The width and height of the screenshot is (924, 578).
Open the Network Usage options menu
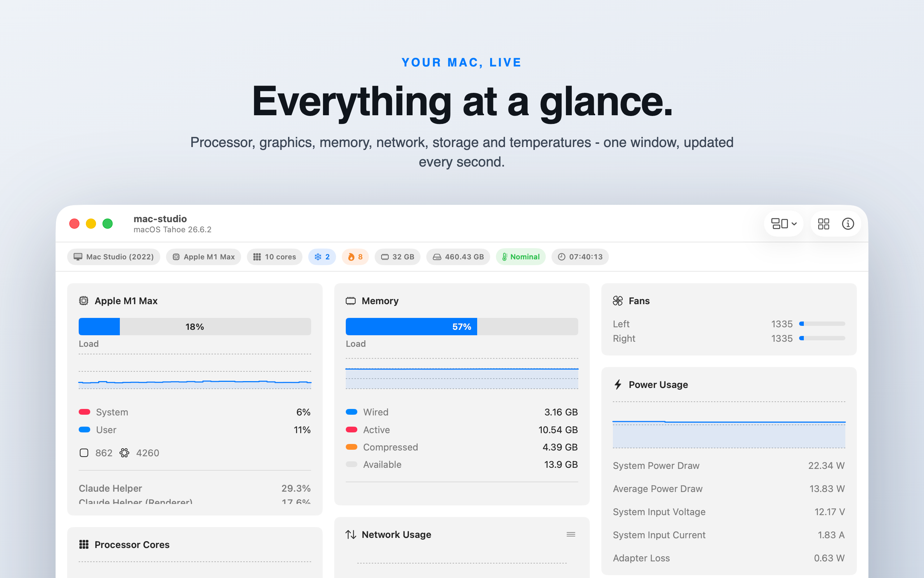click(571, 534)
